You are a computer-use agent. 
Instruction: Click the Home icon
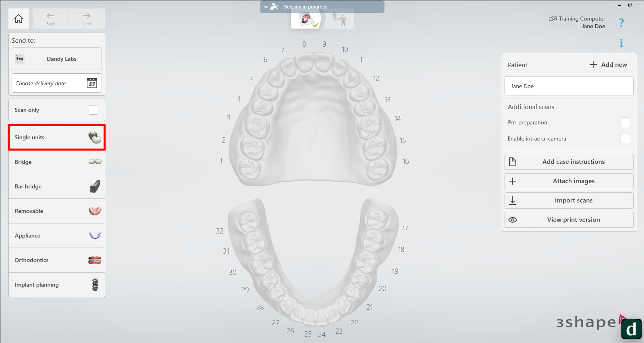coord(19,19)
